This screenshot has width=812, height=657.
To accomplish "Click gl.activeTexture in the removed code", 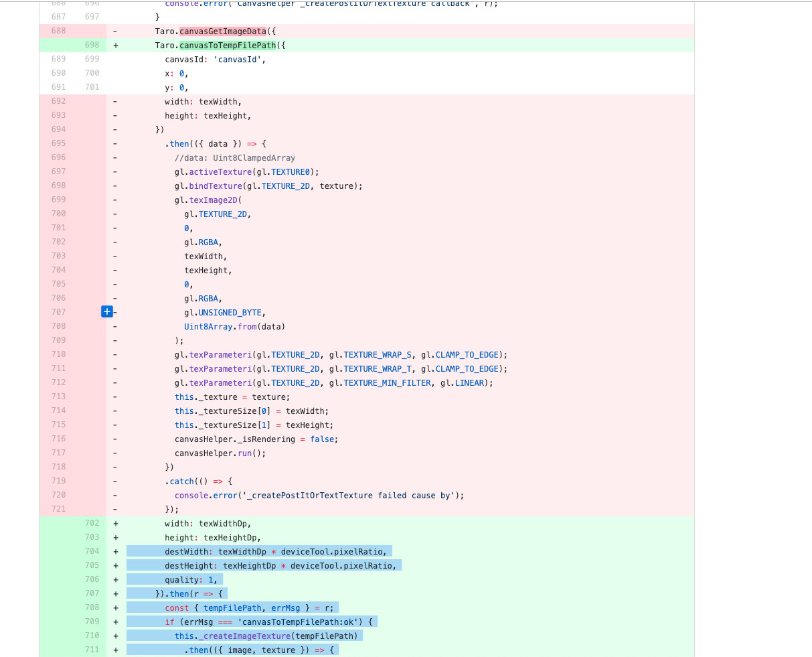I will (x=216, y=172).
